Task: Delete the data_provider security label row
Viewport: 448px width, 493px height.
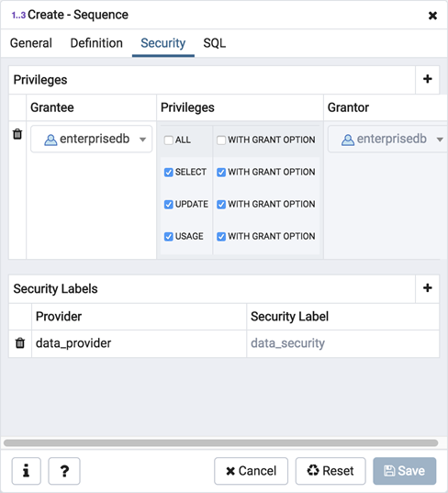Action: coord(20,343)
